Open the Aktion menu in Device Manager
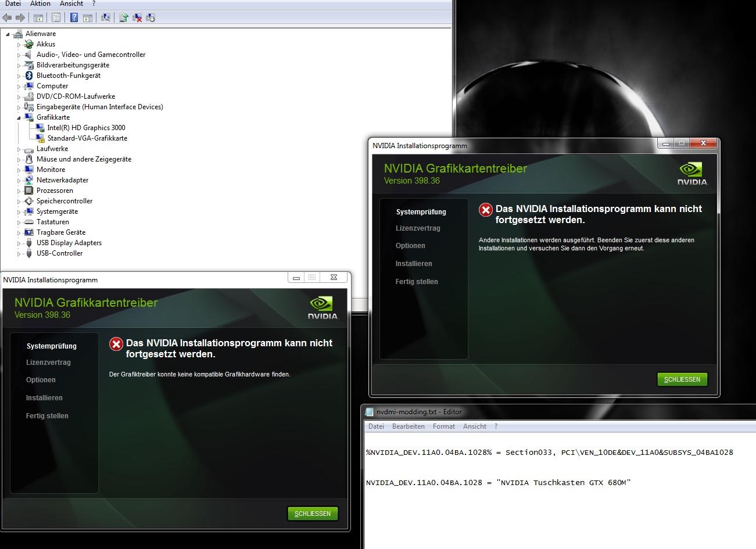The width and height of the screenshot is (756, 549). 40,3
